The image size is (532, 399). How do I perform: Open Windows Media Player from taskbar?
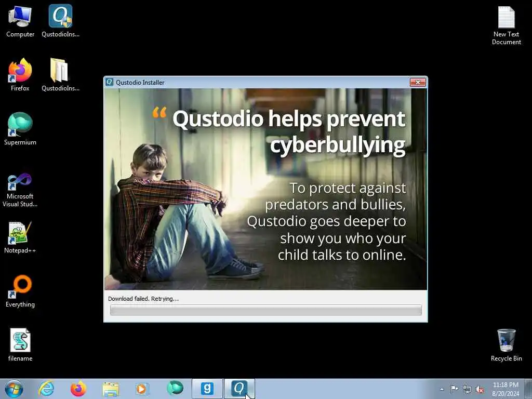point(142,389)
